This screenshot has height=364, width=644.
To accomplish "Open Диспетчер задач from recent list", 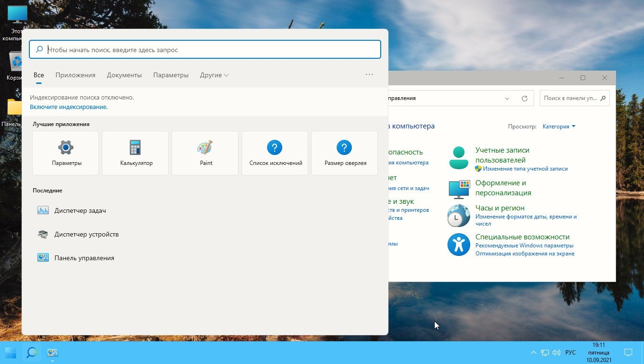I will tap(80, 210).
